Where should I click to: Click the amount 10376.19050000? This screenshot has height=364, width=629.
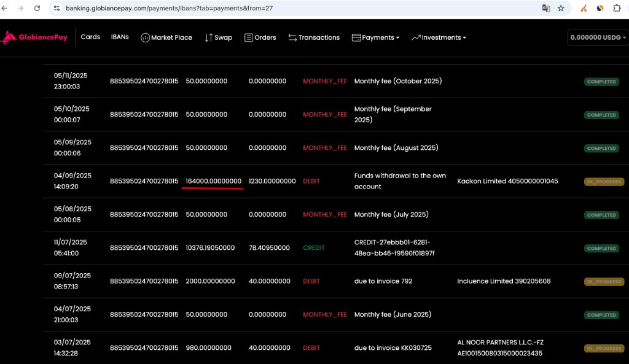coord(210,248)
